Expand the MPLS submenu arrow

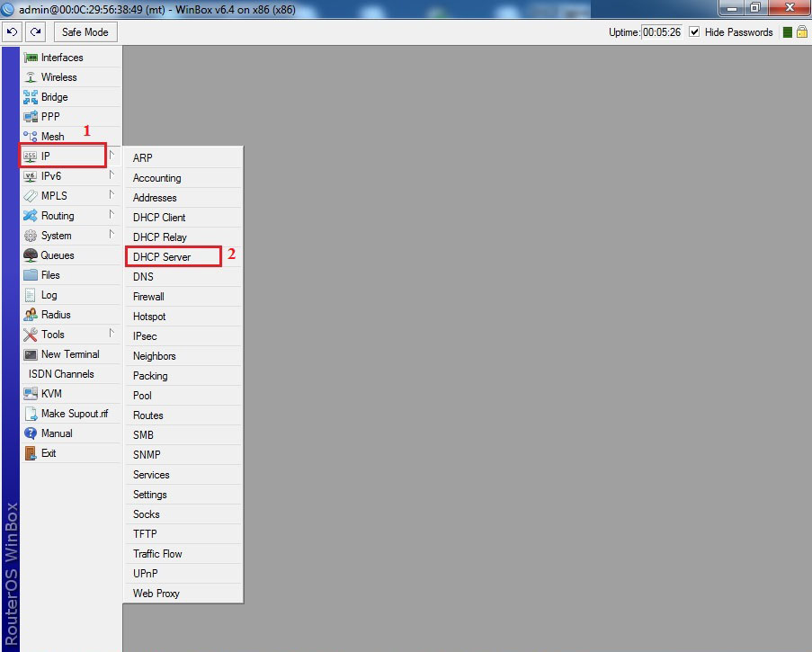112,195
